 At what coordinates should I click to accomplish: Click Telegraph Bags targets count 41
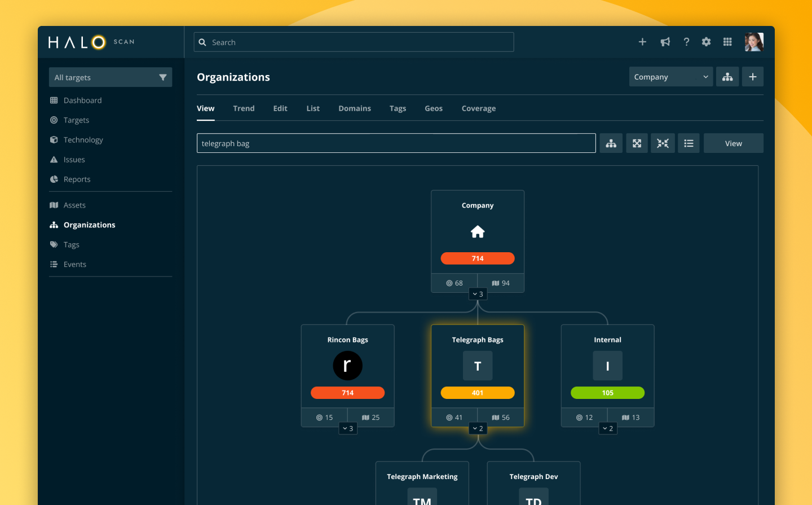click(x=454, y=418)
